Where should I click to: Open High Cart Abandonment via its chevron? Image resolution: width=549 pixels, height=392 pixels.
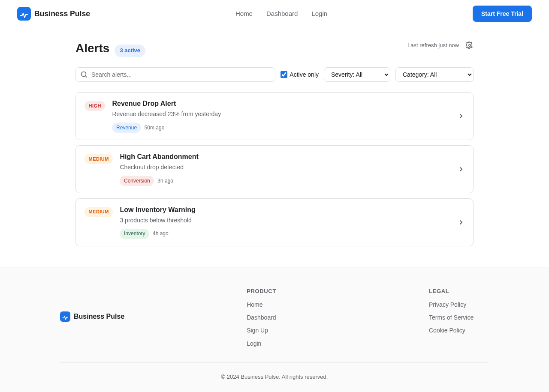click(x=461, y=169)
